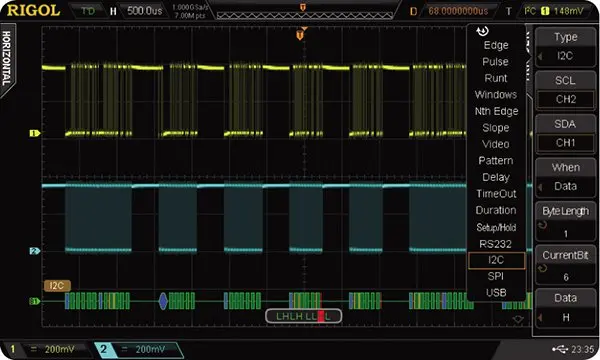The height and width of the screenshot is (360, 600).
Task: Select TimeOut trigger option
Action: (496, 194)
